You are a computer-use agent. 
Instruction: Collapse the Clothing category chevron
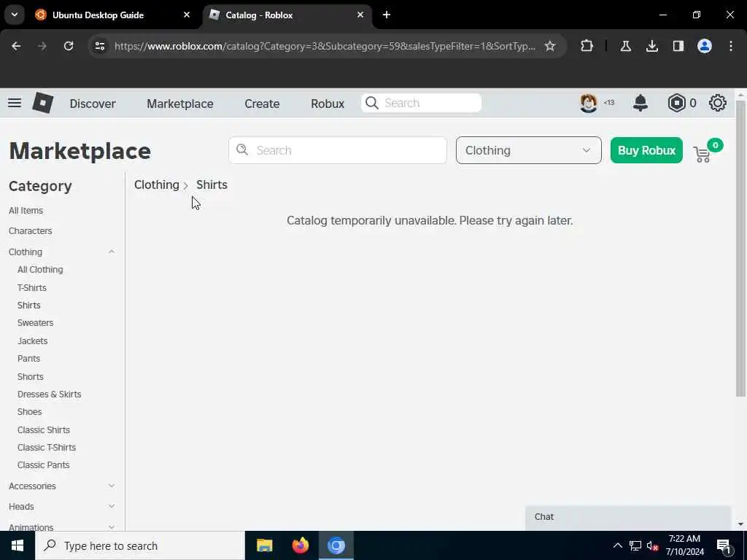pos(112,252)
